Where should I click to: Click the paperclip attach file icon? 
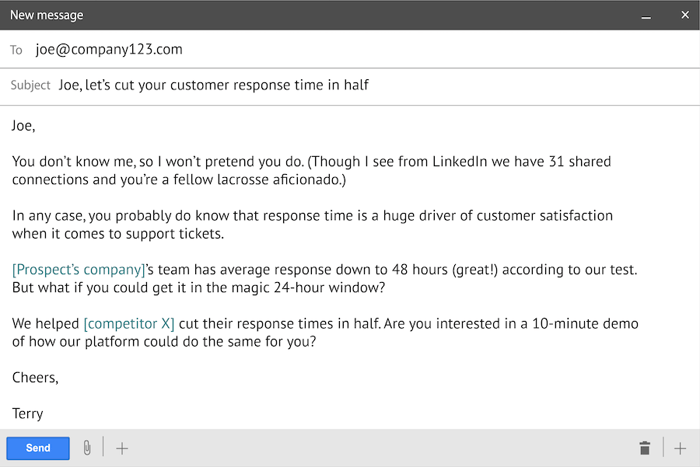click(x=87, y=448)
